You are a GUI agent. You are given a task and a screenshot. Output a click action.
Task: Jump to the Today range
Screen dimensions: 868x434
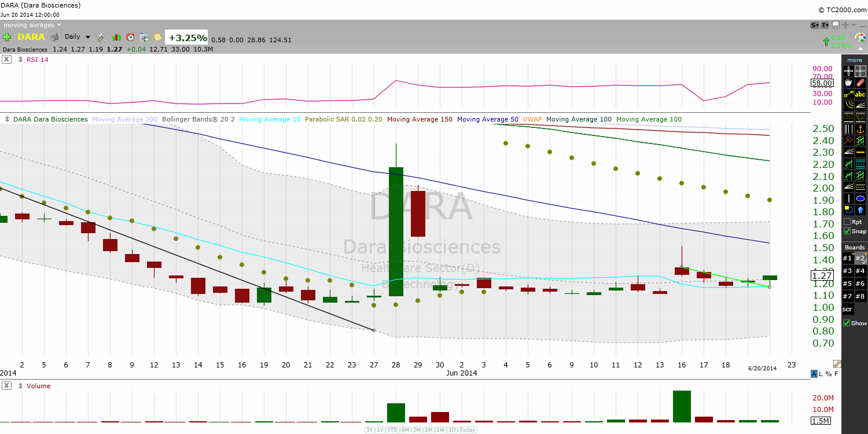467,430
